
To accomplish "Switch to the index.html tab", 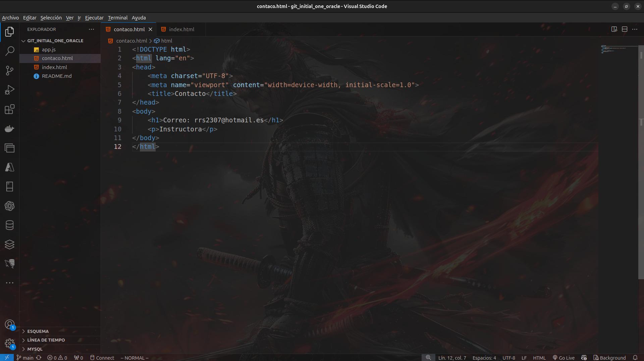I will coord(181,29).
